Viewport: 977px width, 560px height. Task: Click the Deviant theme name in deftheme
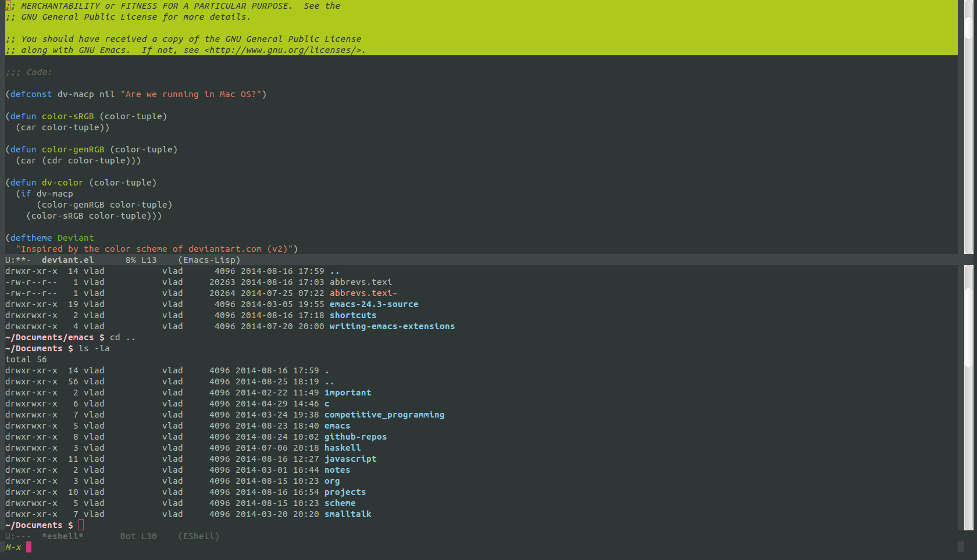(76, 238)
